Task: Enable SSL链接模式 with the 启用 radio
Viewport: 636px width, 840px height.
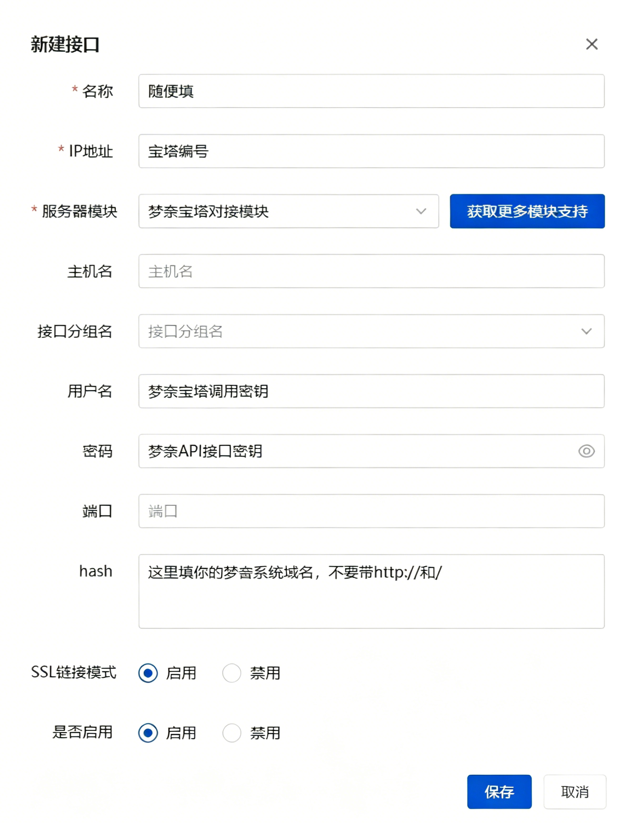Action: [148, 673]
